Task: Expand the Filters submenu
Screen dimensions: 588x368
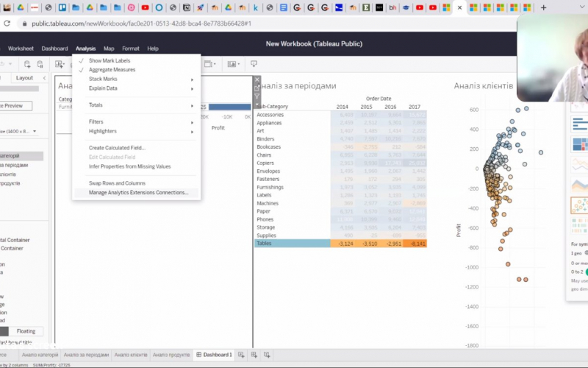Action: click(x=137, y=121)
